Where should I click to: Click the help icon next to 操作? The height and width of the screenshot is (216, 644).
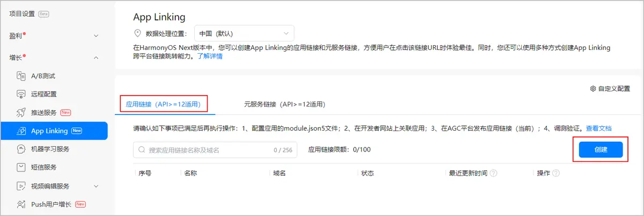click(x=556, y=174)
